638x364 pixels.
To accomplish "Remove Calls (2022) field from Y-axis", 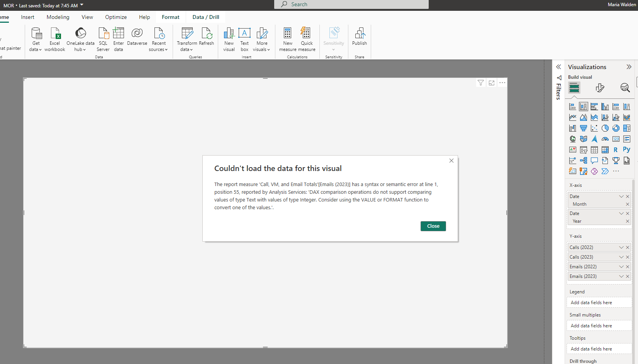I will [628, 247].
